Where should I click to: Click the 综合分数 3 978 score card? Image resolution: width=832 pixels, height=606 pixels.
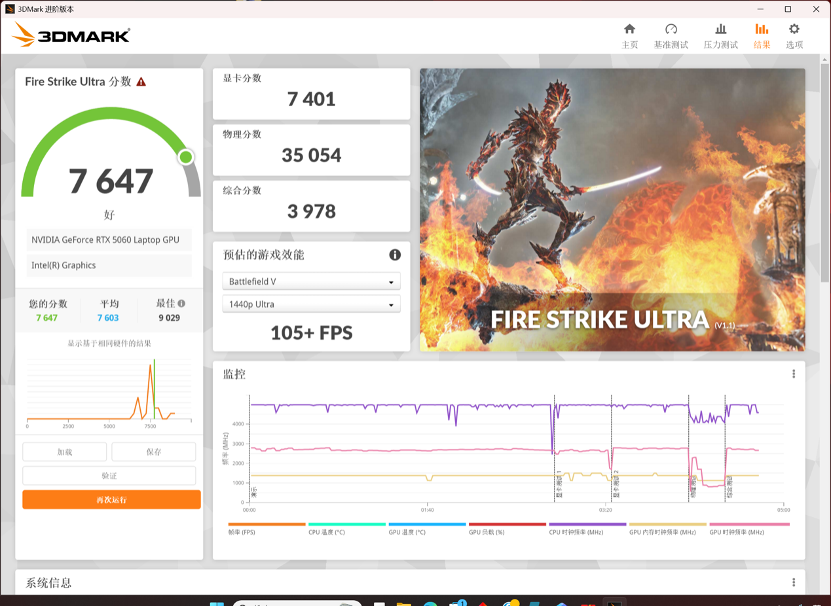[x=311, y=206]
